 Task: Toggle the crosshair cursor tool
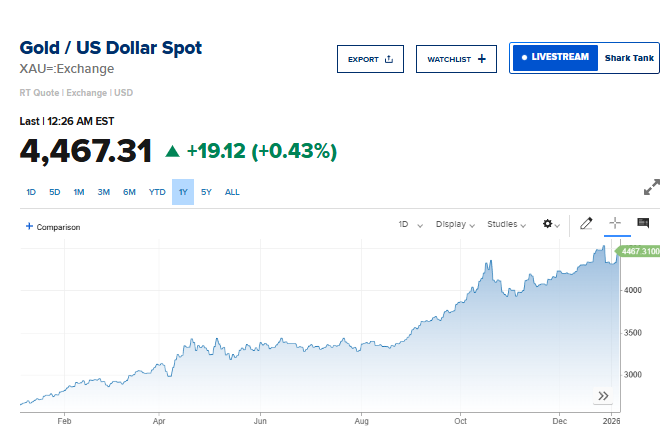point(614,224)
